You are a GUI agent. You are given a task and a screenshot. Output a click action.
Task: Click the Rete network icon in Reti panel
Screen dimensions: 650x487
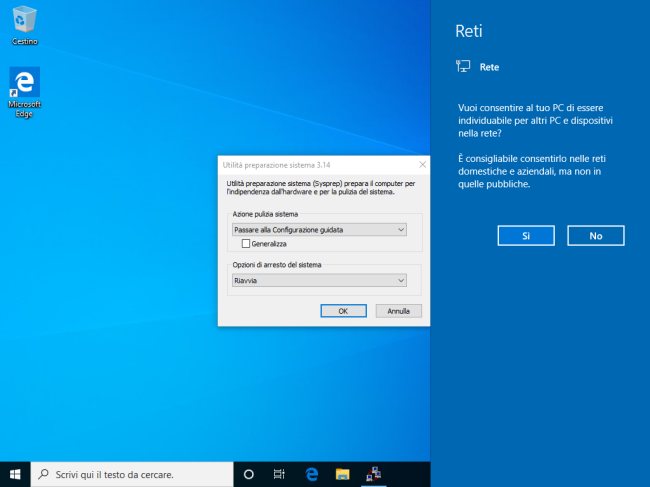[463, 66]
